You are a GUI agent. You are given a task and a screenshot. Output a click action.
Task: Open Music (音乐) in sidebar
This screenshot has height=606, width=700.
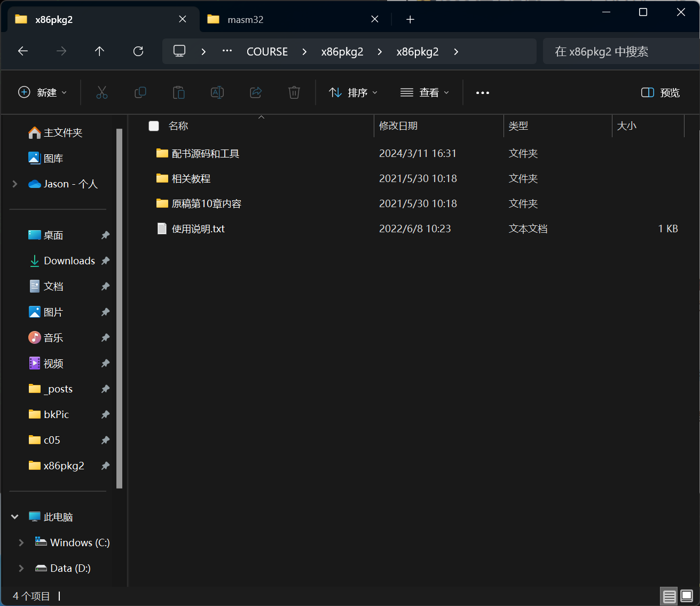[x=53, y=337]
